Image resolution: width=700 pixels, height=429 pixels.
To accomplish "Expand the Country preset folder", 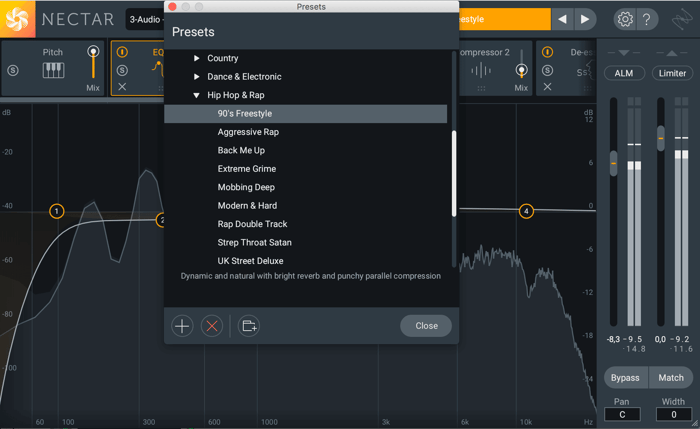I will coord(196,58).
